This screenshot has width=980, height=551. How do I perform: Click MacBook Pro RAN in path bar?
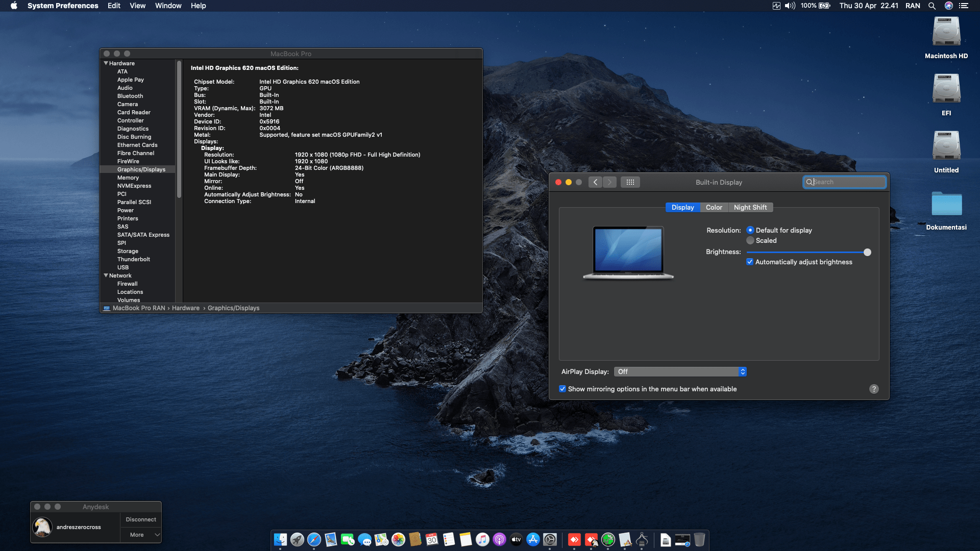click(139, 308)
